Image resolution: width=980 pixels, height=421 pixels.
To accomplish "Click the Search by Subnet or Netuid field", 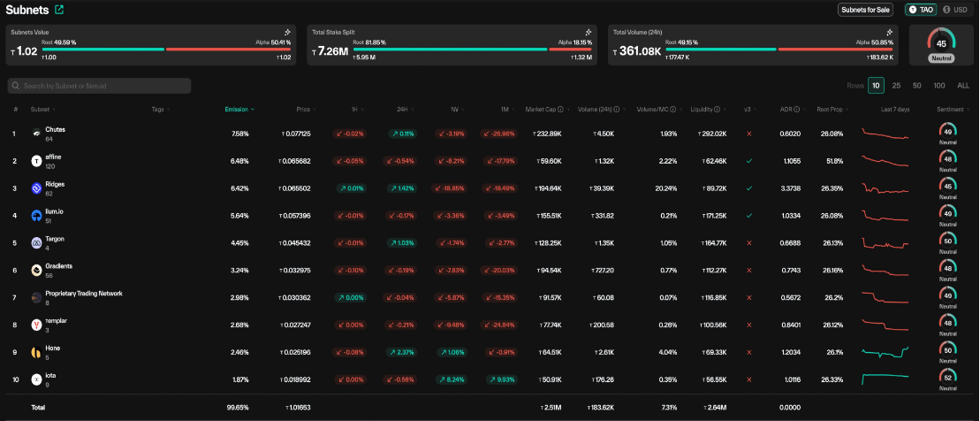I will point(99,86).
